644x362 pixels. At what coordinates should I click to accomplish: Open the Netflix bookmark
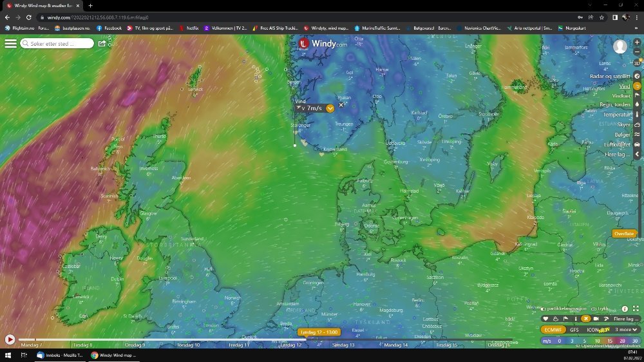[189, 28]
